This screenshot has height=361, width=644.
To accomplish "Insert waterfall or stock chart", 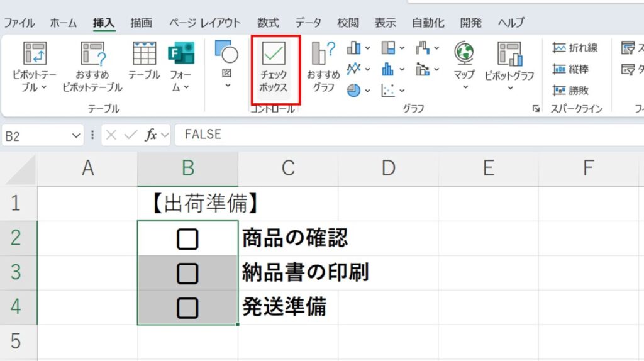I will 423,48.
